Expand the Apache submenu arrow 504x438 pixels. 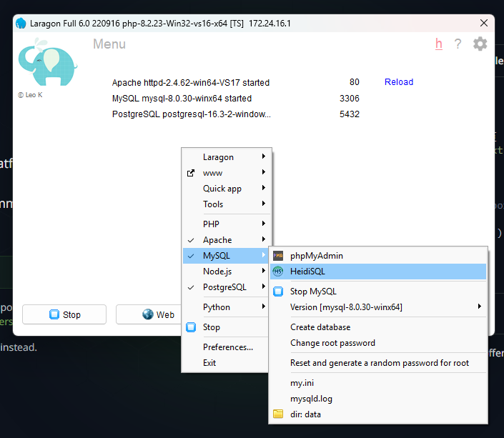click(264, 239)
